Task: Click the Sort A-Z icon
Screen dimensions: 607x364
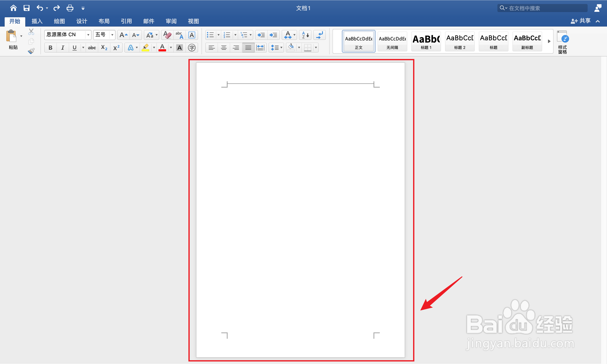Action: pos(305,35)
